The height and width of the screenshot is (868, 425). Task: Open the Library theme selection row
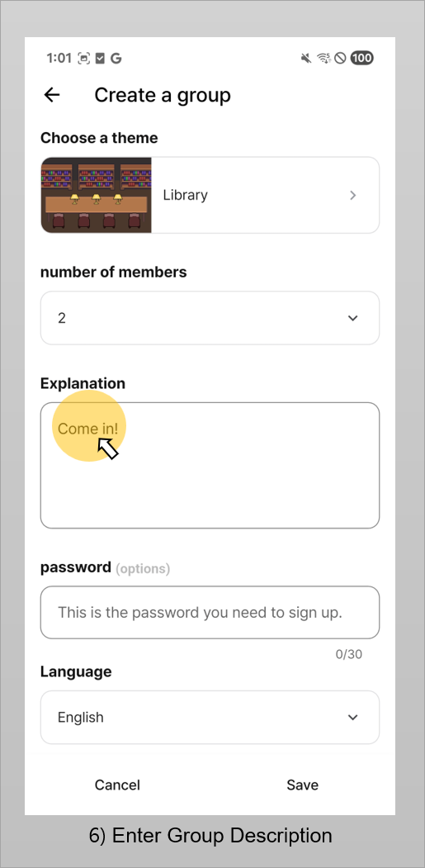[210, 195]
